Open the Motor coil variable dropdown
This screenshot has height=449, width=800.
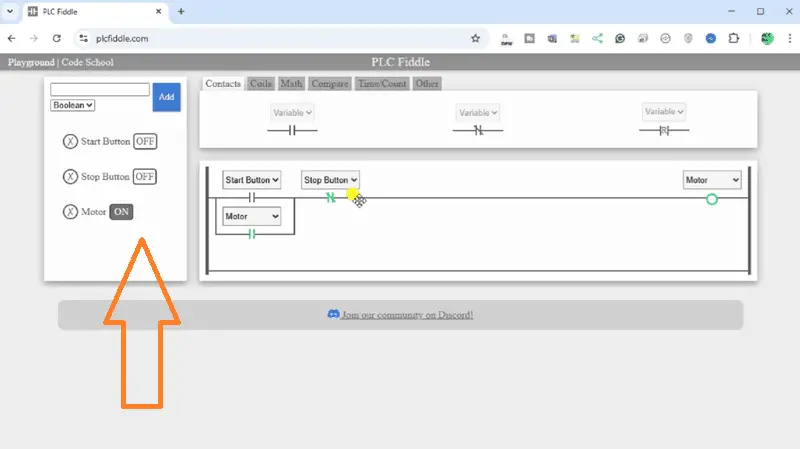(712, 180)
